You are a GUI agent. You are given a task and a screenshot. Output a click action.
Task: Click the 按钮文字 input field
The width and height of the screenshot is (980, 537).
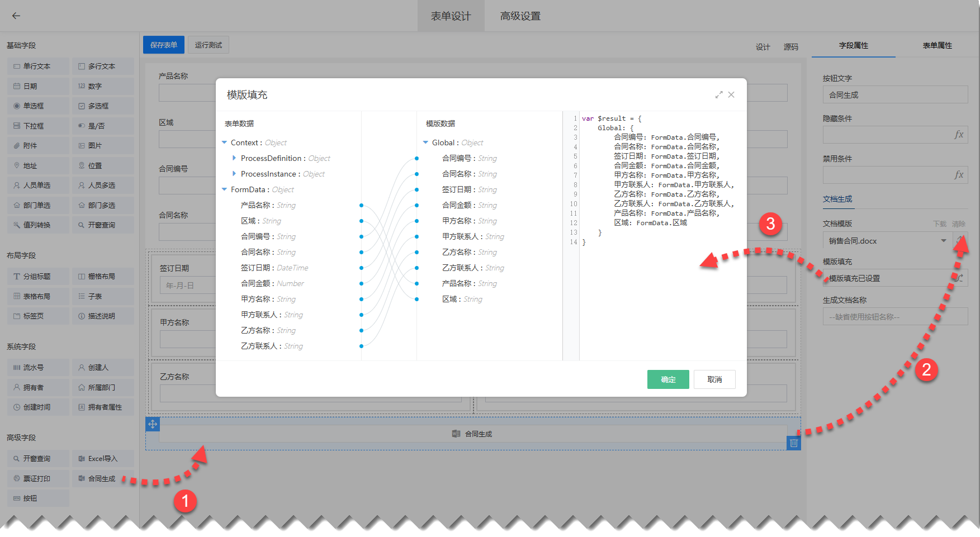894,95
